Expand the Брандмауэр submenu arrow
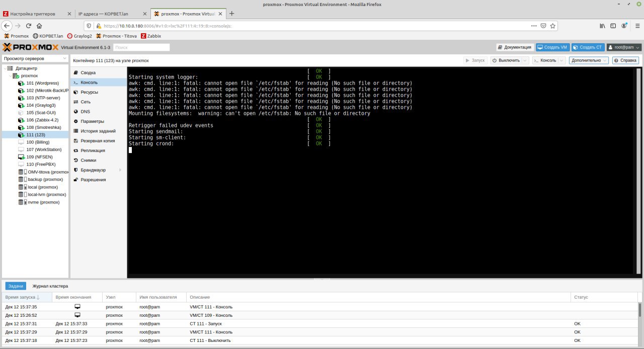Viewport: 644px width, 349px height. pyautogui.click(x=120, y=170)
